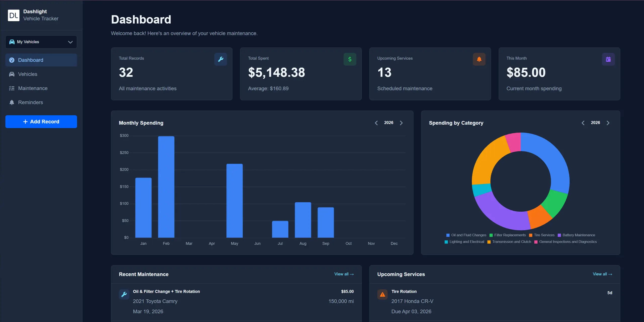Image resolution: width=644 pixels, height=322 pixels.
Task: Go to previous year in Monthly Spending
Action: coord(376,123)
